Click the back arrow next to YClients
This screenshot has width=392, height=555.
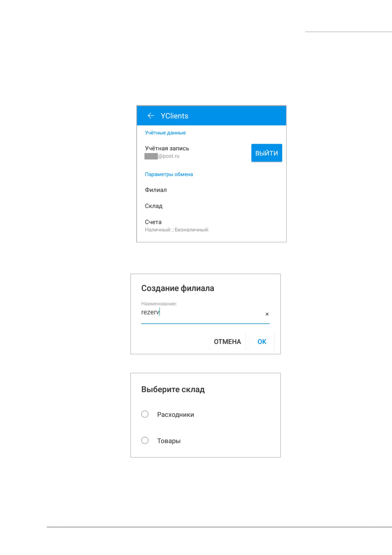(x=151, y=116)
